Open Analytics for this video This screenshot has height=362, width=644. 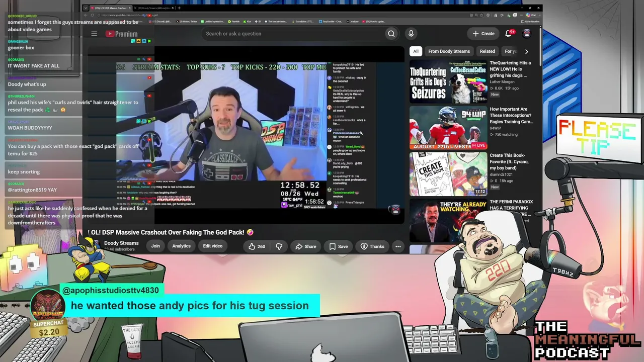coord(181,246)
